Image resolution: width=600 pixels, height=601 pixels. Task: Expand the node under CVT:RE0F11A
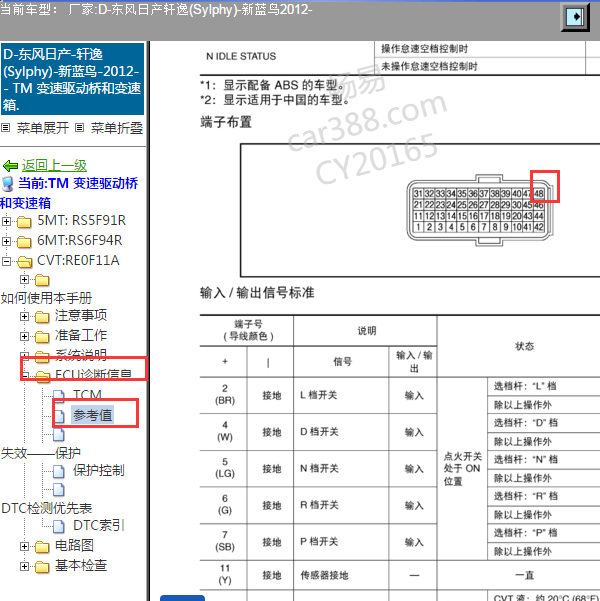25,279
